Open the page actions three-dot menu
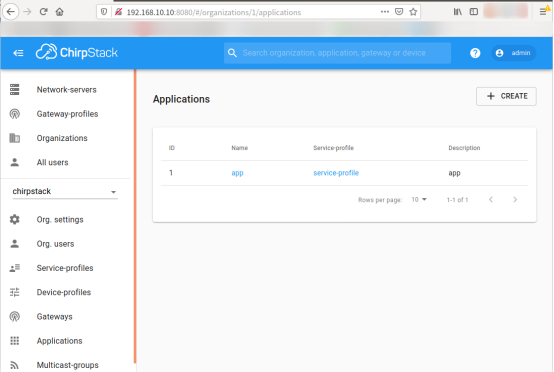The width and height of the screenshot is (554, 372). point(385,12)
